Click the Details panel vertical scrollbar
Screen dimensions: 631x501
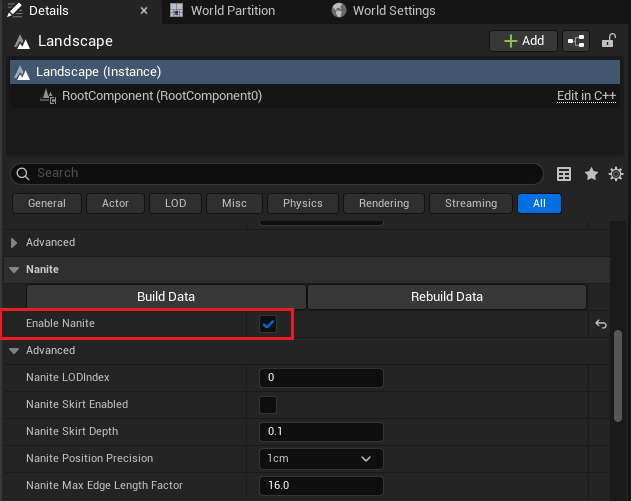click(x=618, y=376)
